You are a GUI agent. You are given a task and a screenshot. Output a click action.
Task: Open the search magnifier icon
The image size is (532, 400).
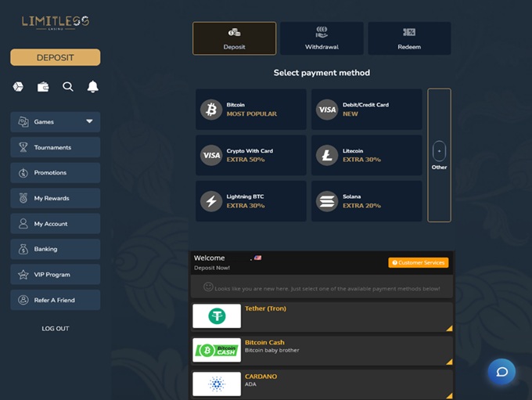(68, 86)
